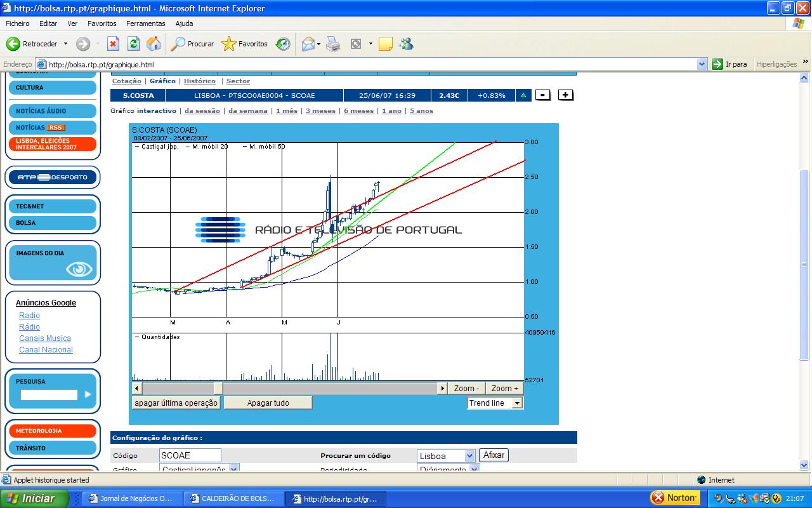Viewport: 812px width, 508px height.
Task: Expand the Lisboa market dropdown
Action: [x=469, y=456]
